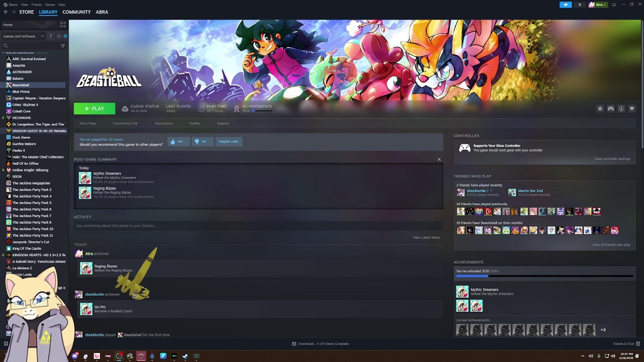Switch to Big Picture mode icon
The image size is (644, 362).
coord(614,5)
